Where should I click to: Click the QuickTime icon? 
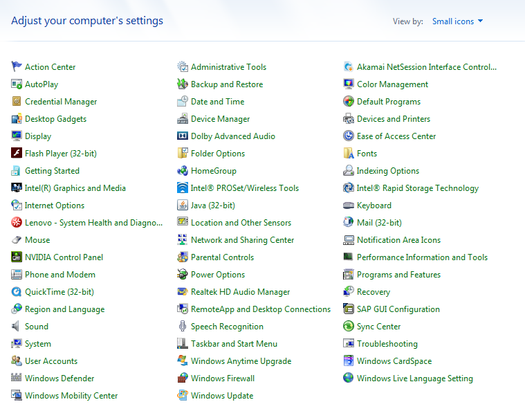[x=17, y=292]
